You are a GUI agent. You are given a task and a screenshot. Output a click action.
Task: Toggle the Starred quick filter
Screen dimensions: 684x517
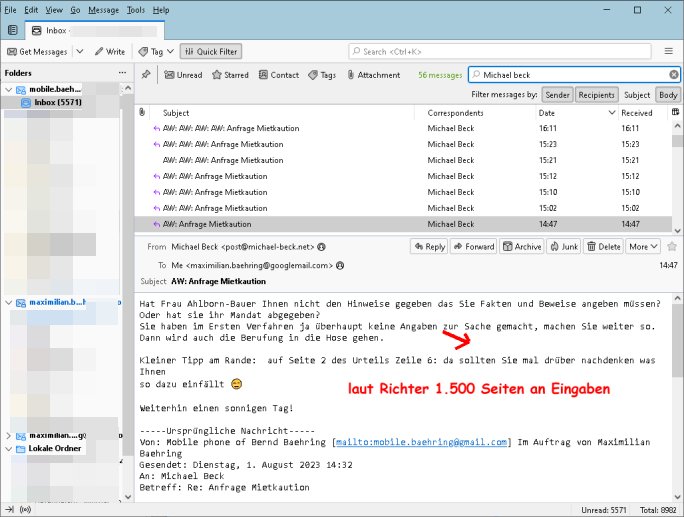(x=230, y=75)
